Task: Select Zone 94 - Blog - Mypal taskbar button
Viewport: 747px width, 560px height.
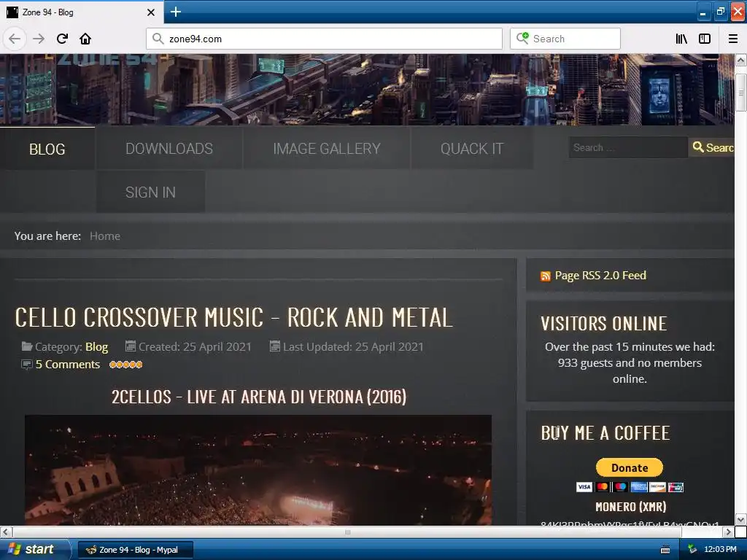Action: [136, 550]
